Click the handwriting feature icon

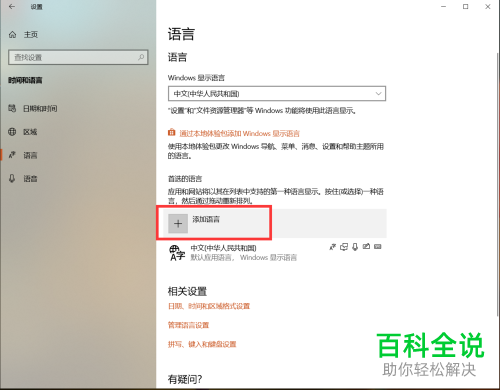click(x=366, y=247)
